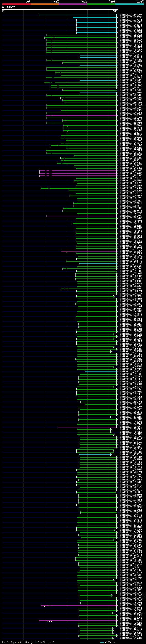This screenshot has width=146, height=644.
Task: Select the UniRef100_Q3E716 label
Action: [131, 67]
